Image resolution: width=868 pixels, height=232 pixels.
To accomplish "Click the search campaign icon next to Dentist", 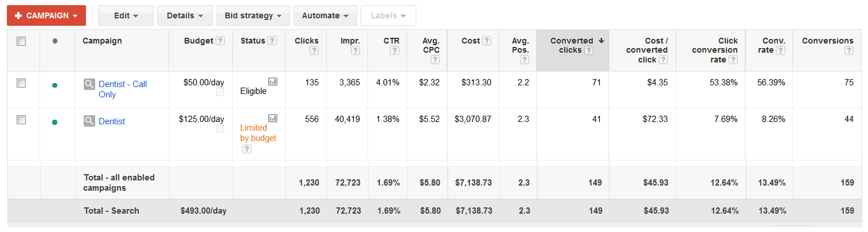I will (89, 121).
